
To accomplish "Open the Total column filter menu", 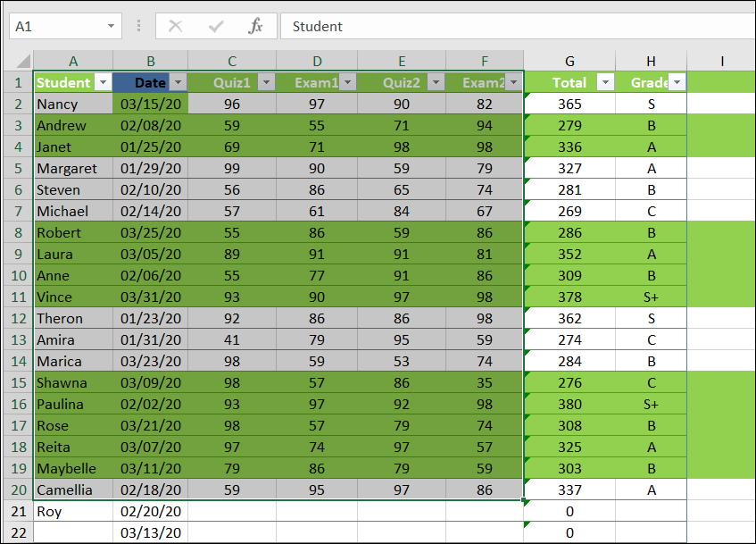I will [x=605, y=81].
